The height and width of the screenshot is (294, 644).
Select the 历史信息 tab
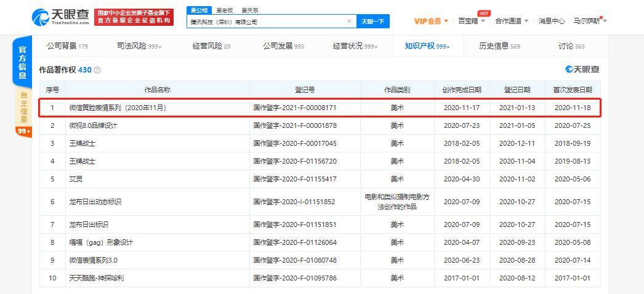pos(499,46)
